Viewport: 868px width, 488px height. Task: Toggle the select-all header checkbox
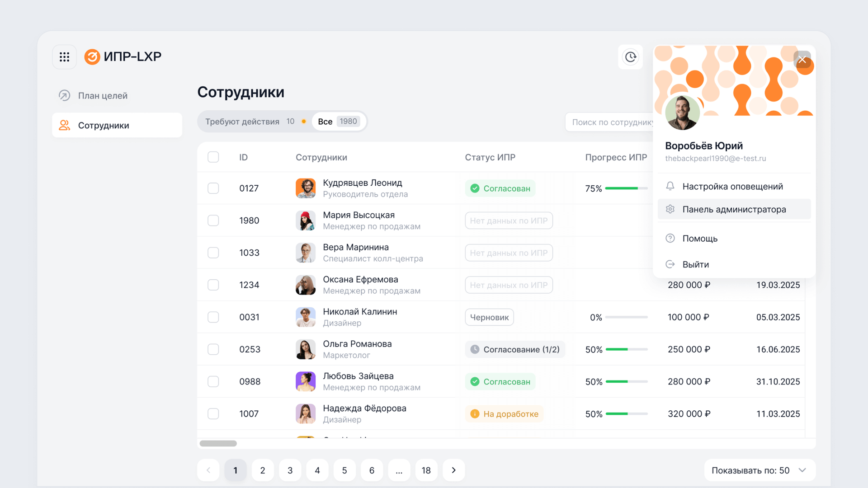(213, 157)
